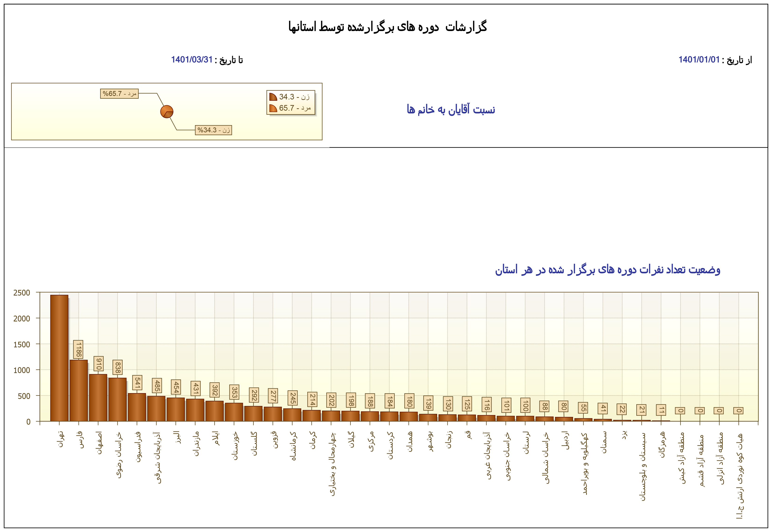This screenshot has width=772, height=532.
Task: Select the اصفهان bar labeled 910
Action: tap(98, 397)
